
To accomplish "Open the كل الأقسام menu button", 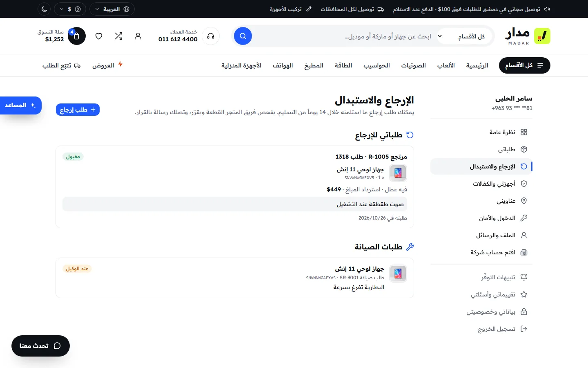I will point(525,65).
